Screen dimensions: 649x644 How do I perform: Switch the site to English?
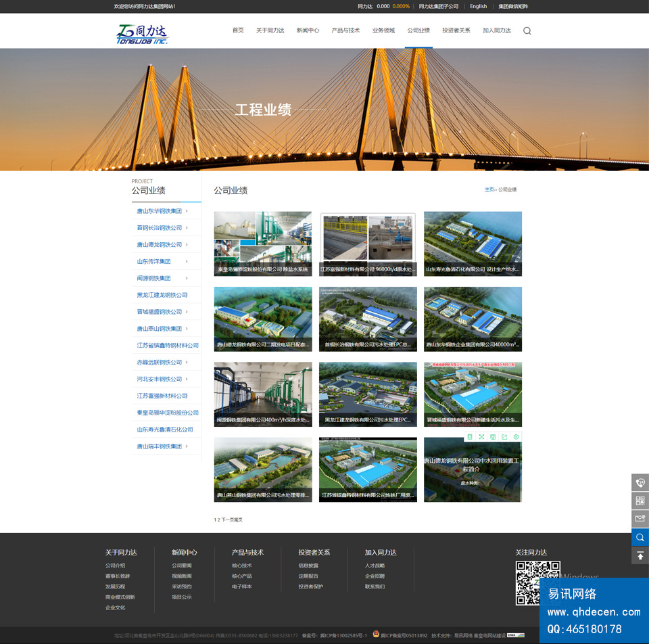click(x=479, y=6)
